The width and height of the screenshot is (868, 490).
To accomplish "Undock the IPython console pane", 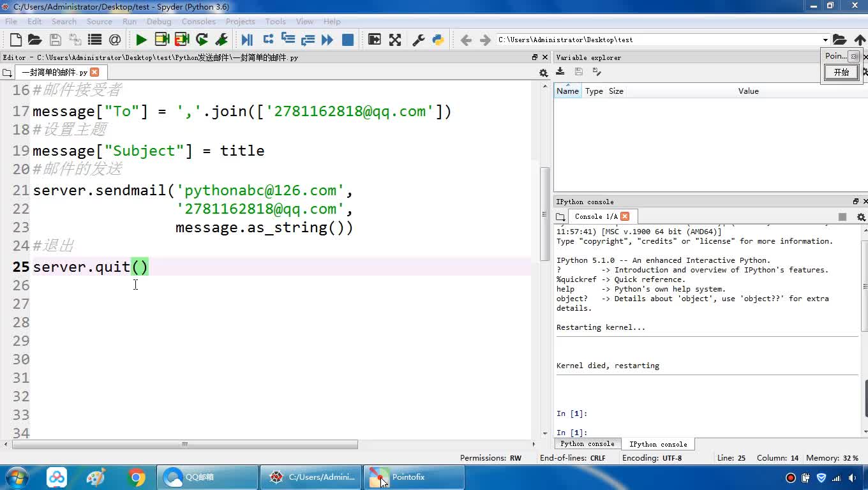I will point(856,202).
